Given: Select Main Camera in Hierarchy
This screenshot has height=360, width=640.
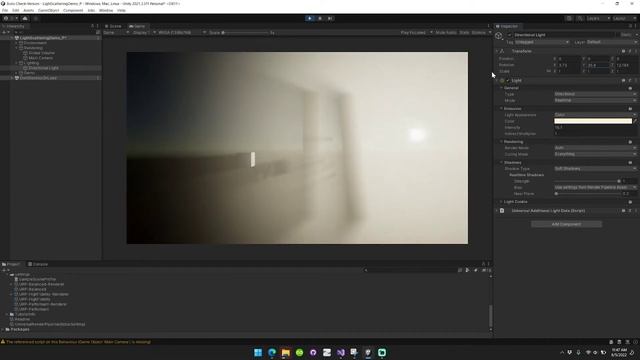Looking at the screenshot, I should pyautogui.click(x=41, y=58).
